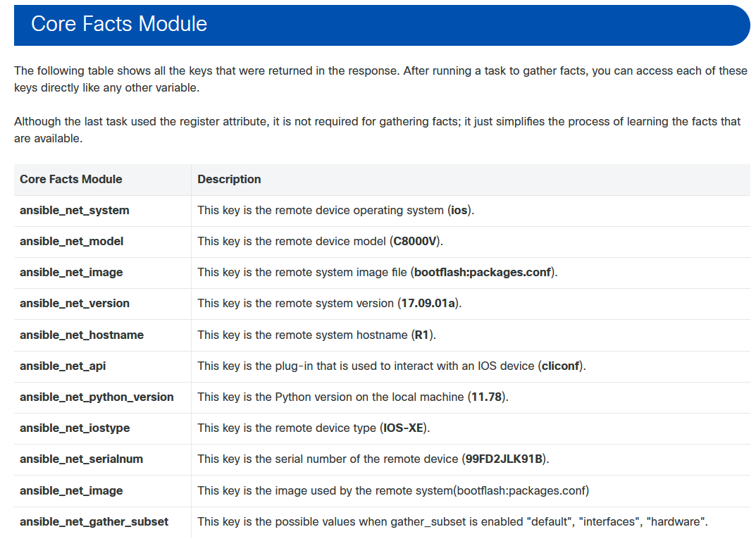
Task: Click the bold C8000V model value
Action: coord(415,242)
